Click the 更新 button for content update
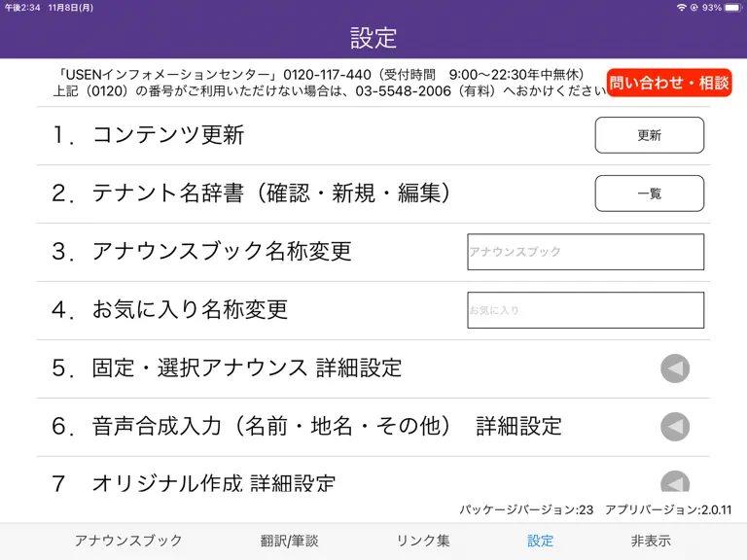 pos(650,135)
